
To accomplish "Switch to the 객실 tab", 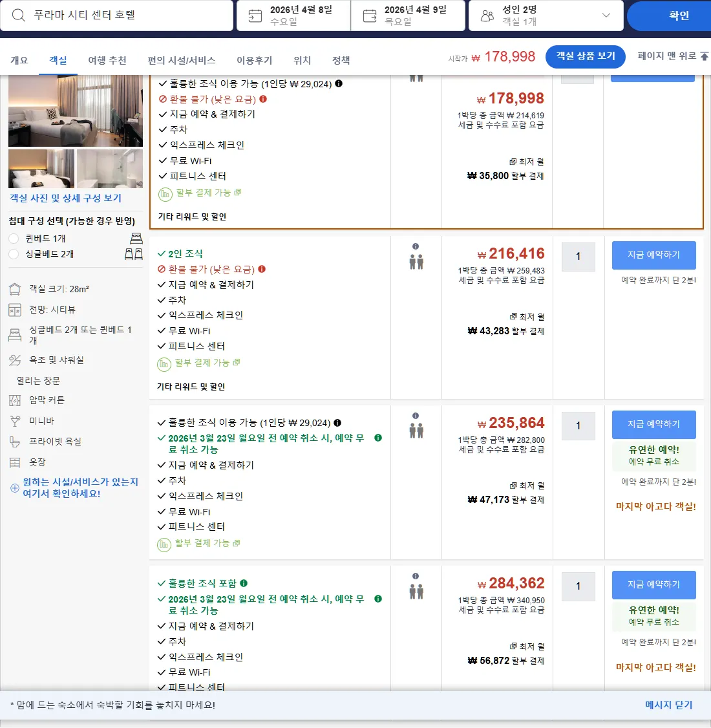I will point(58,60).
